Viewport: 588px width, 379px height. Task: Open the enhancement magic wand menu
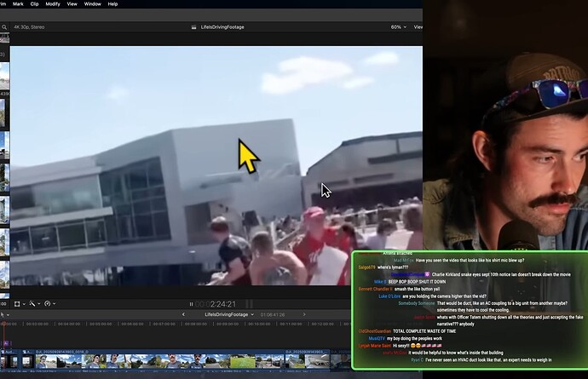(36, 303)
